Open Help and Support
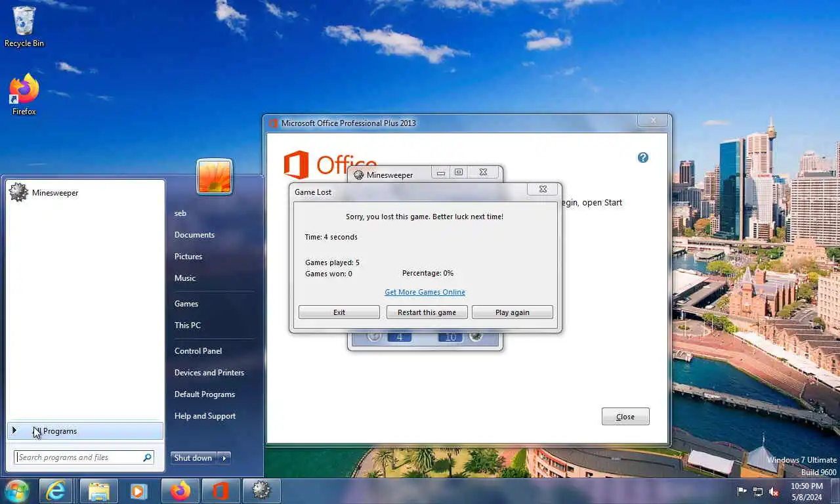The height and width of the screenshot is (504, 840). 205,416
